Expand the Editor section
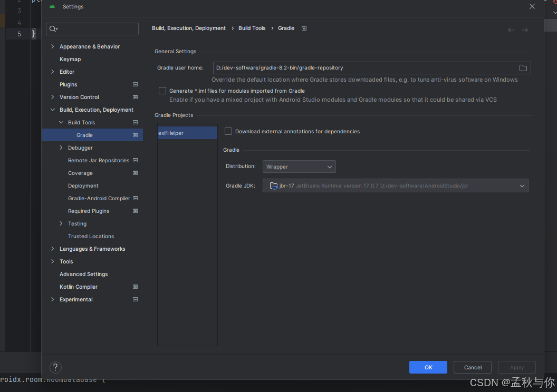The height and width of the screenshot is (392, 557). pos(53,72)
